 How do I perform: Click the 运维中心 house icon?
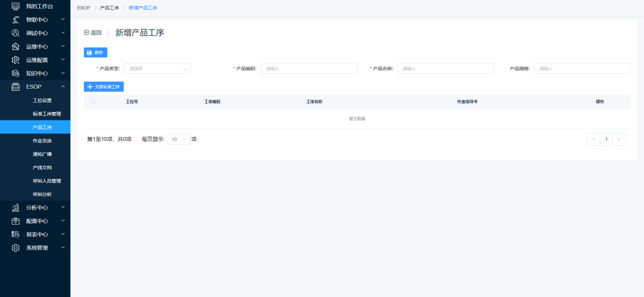click(x=15, y=47)
